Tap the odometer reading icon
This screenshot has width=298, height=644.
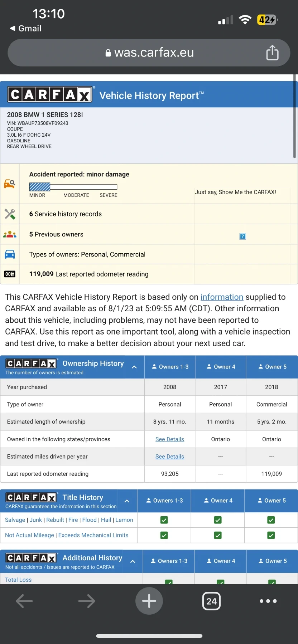point(10,274)
